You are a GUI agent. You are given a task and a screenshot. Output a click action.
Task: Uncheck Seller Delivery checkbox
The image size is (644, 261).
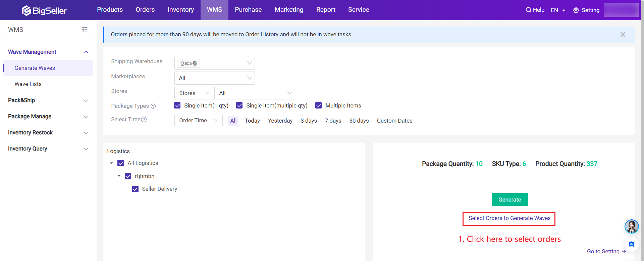[x=135, y=189]
